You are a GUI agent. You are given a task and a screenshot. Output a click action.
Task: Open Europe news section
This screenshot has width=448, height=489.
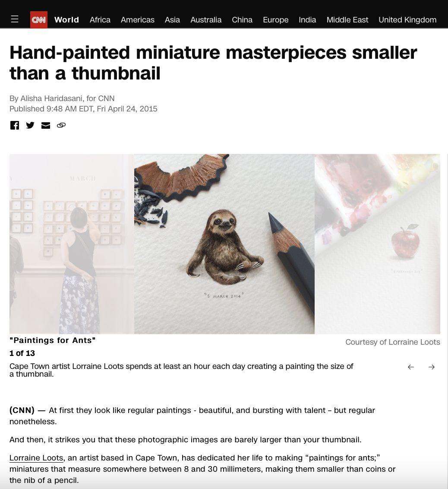pos(276,19)
